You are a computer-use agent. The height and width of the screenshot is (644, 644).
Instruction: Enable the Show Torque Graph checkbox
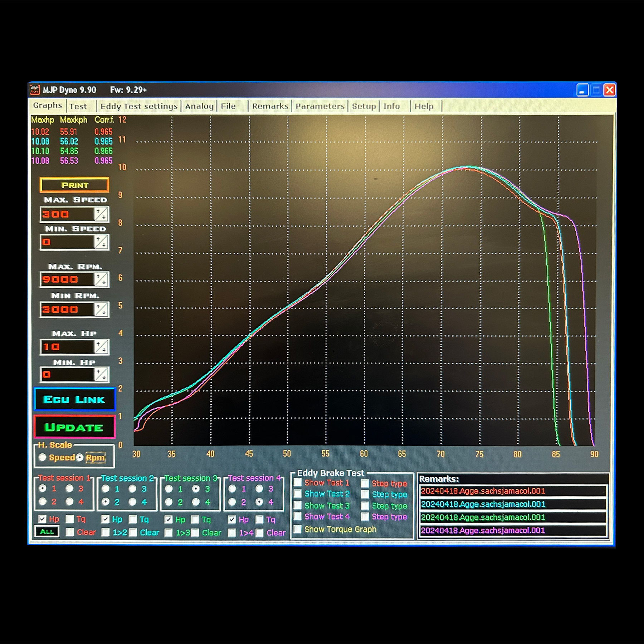(297, 529)
